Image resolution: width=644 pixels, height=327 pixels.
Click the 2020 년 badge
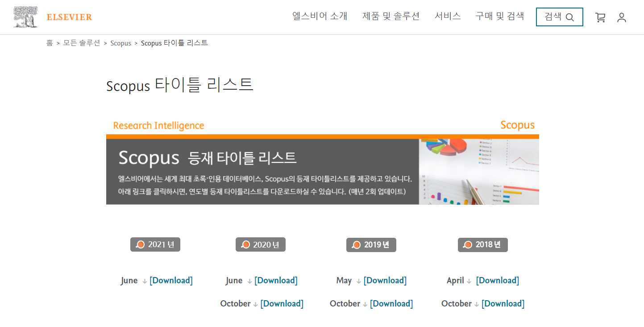(x=261, y=244)
